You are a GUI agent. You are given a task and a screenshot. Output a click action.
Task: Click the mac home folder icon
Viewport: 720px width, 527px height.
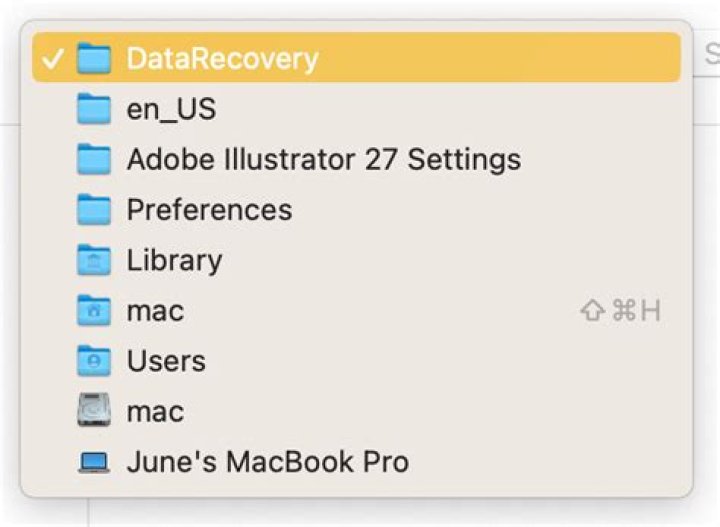93,310
